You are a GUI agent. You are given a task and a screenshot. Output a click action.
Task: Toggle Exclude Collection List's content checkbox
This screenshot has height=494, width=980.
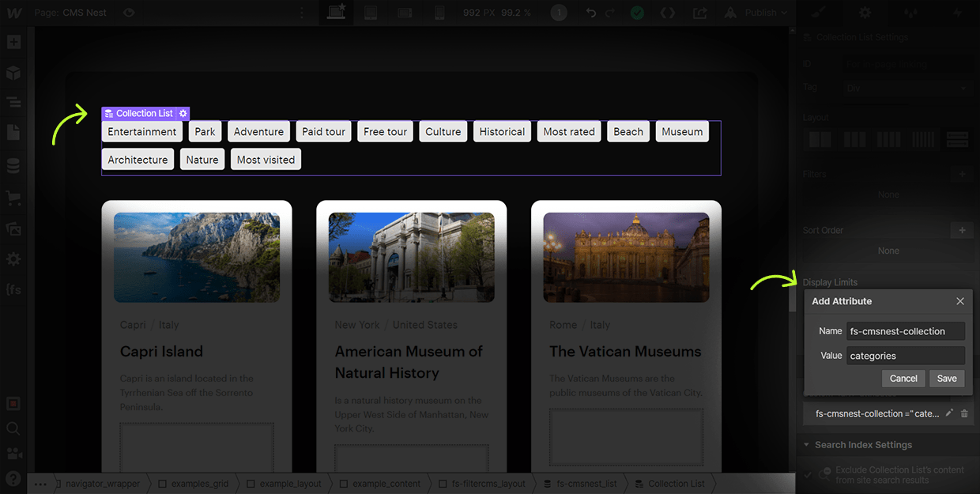click(x=808, y=474)
